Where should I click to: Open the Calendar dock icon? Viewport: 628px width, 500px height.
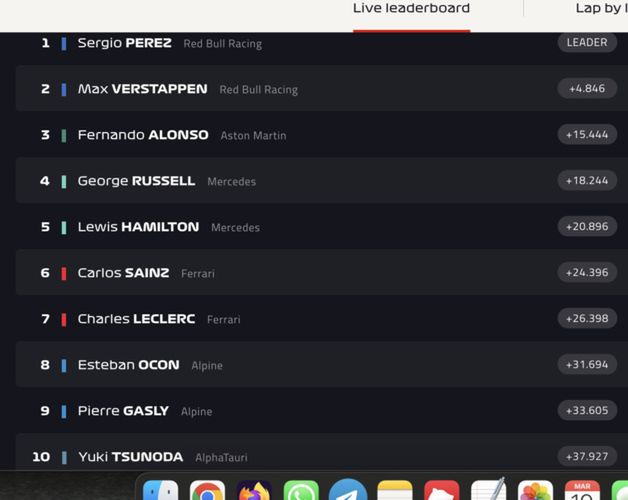coord(582,490)
